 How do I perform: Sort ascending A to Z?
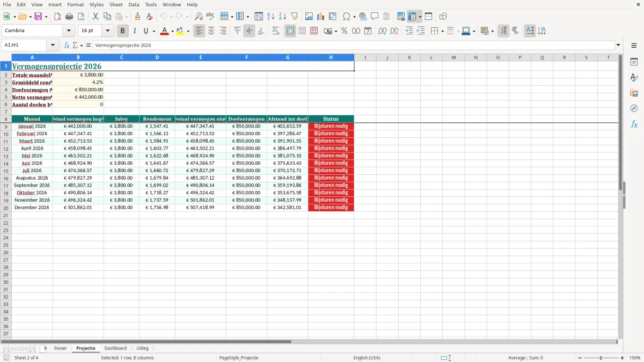271,17
